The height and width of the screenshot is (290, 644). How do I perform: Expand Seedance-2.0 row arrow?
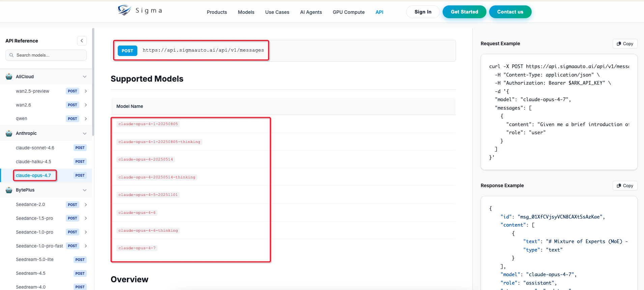click(x=86, y=205)
